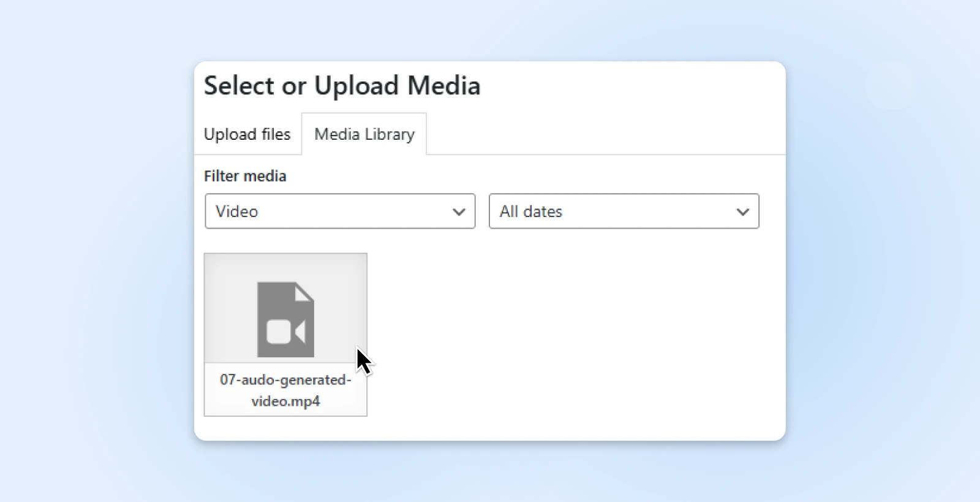Click the Select or Upload Media heading
The image size is (980, 502).
342,86
